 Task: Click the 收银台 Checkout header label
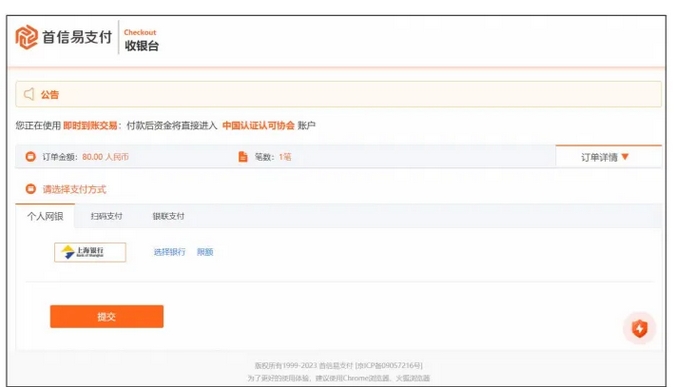point(141,40)
